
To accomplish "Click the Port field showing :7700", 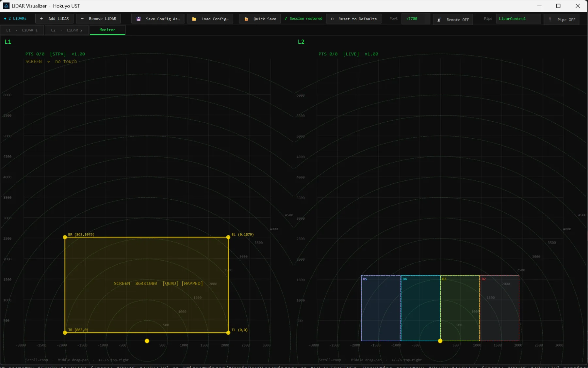I will click(x=416, y=19).
